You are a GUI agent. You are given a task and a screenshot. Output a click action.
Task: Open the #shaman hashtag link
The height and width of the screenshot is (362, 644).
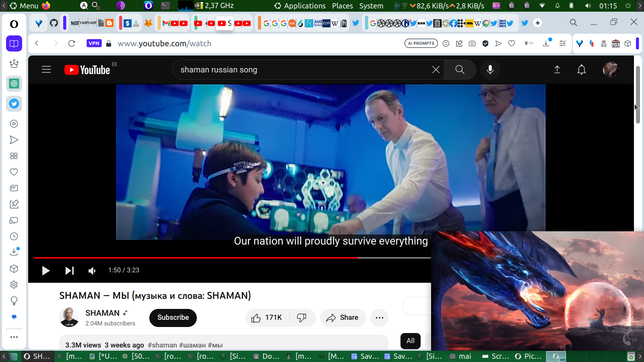point(162,345)
